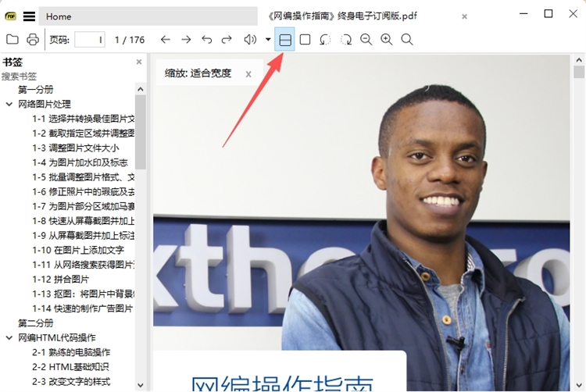Rotate page clockwise
586x392 pixels.
[x=345, y=40]
